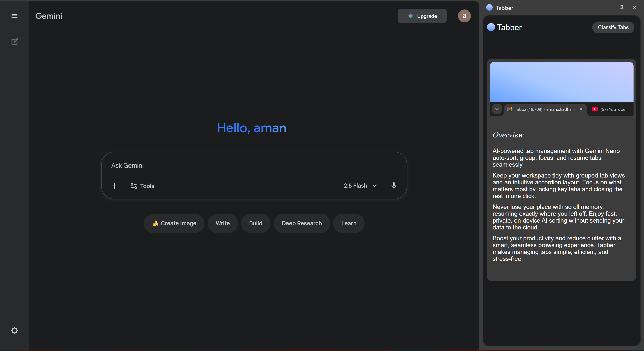Click the Classify Tabs button
644x351 pixels.
[x=613, y=28]
